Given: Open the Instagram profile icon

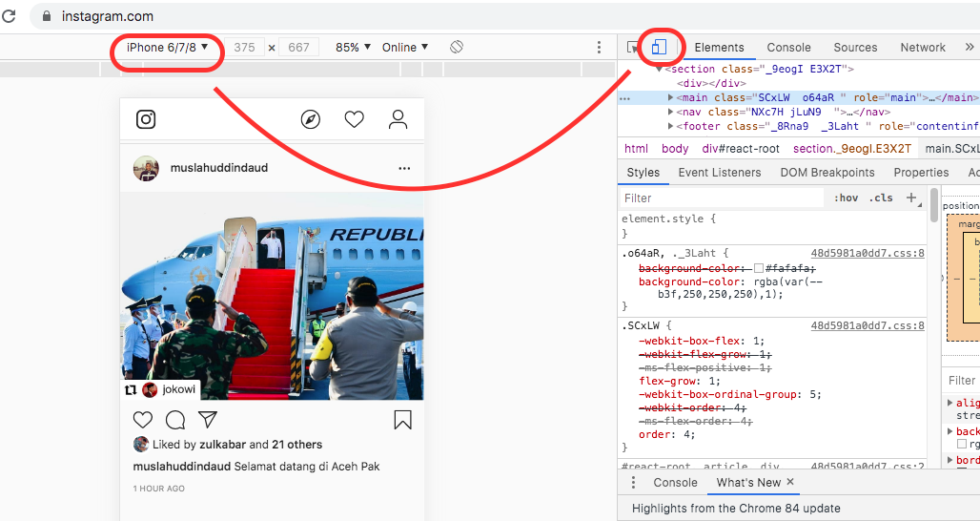Looking at the screenshot, I should coord(398,119).
